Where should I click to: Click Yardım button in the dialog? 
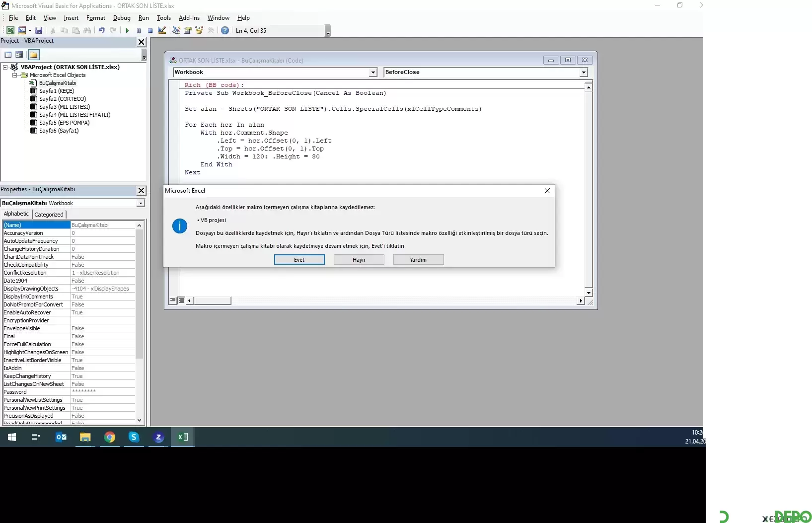(419, 260)
